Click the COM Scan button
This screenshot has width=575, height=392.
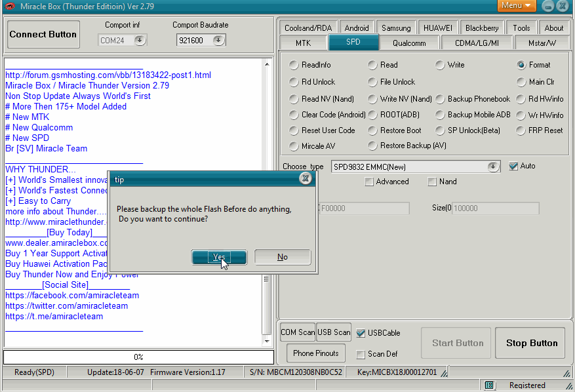pyautogui.click(x=298, y=332)
